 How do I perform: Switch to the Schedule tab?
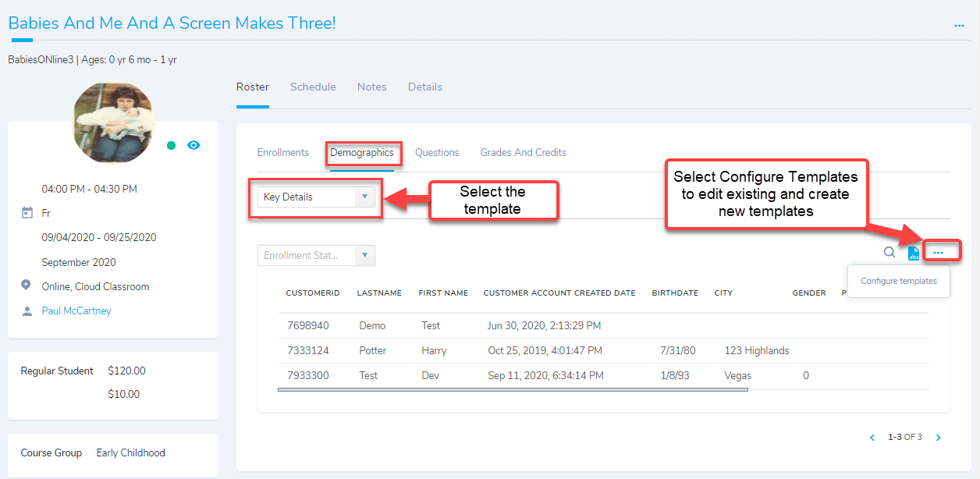(x=313, y=87)
